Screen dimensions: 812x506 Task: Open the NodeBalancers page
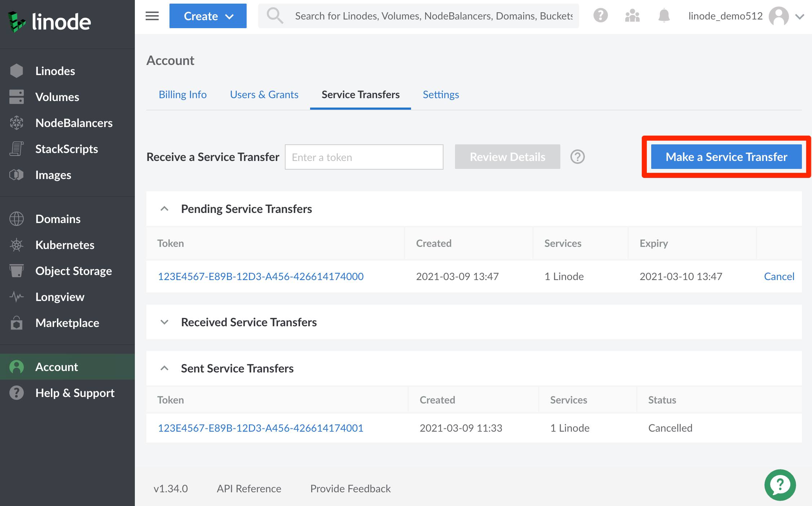(74, 123)
